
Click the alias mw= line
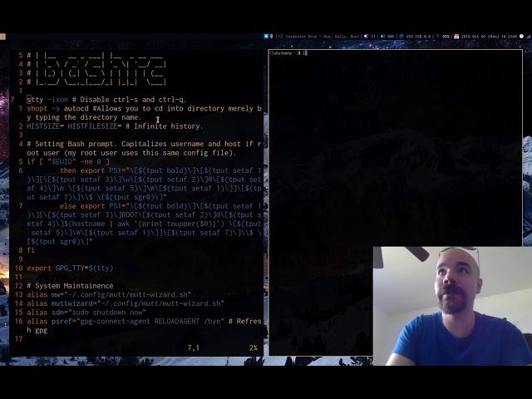[109, 294]
